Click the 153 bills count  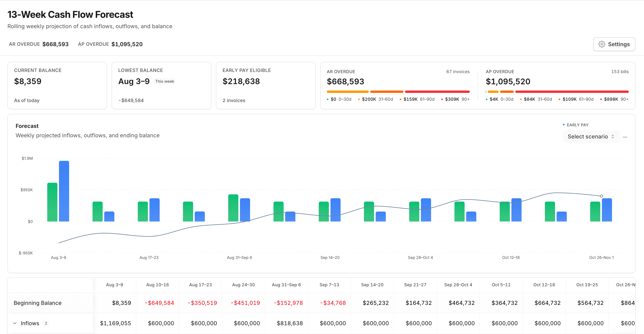tap(620, 72)
